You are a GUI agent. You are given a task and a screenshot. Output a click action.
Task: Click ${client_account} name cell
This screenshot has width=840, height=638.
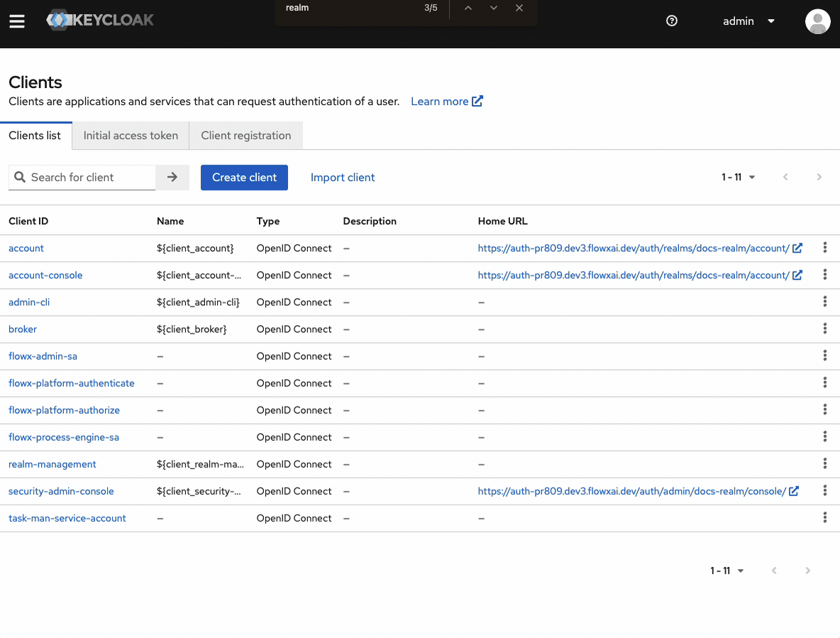click(196, 248)
